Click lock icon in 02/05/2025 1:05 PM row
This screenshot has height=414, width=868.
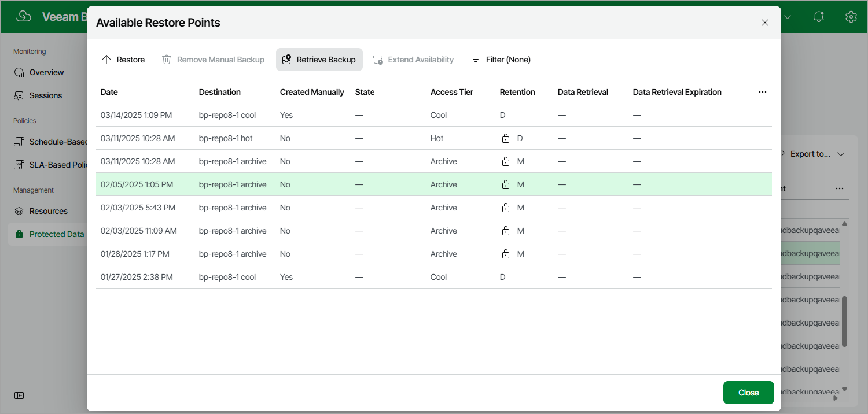pyautogui.click(x=506, y=184)
